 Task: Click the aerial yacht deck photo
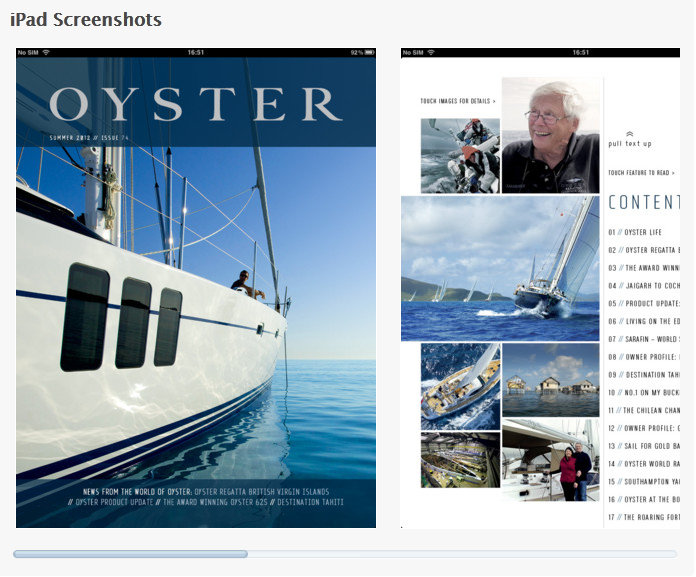(x=460, y=386)
